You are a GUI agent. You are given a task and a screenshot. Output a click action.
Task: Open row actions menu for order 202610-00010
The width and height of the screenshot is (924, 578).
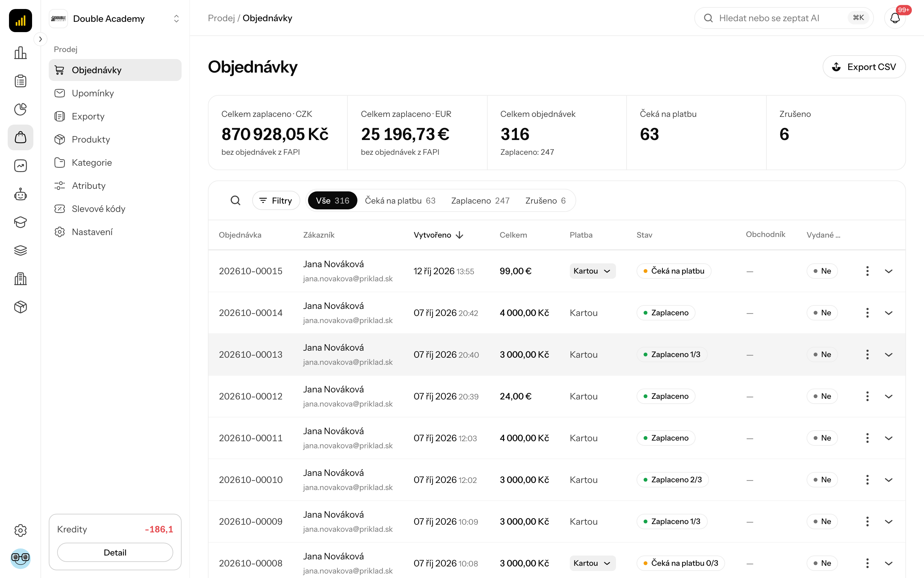coord(867,480)
